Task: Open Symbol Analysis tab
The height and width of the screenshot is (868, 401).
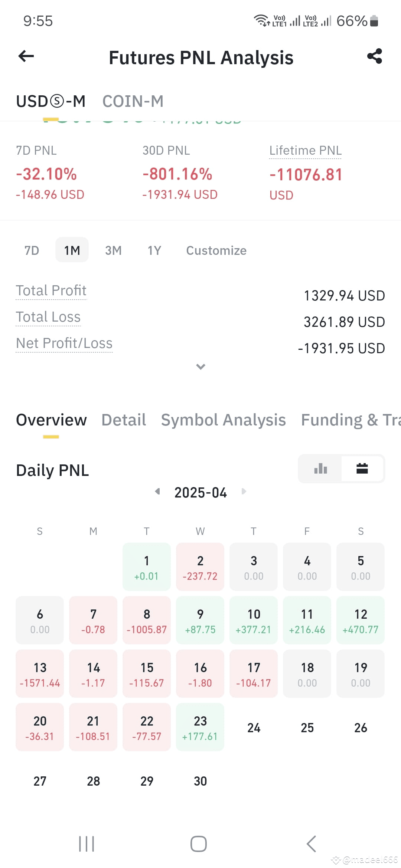Action: click(223, 420)
